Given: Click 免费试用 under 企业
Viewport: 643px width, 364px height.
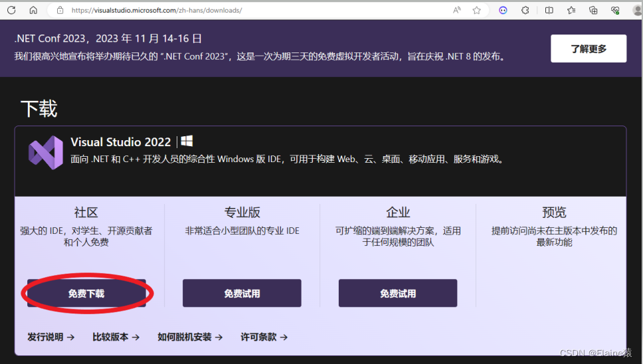Looking at the screenshot, I should (x=398, y=293).
